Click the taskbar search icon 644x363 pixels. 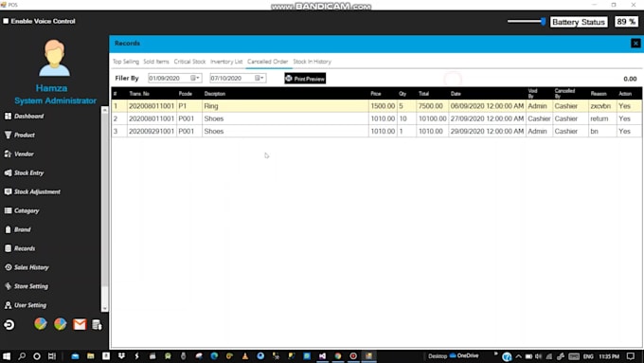(x=22, y=356)
